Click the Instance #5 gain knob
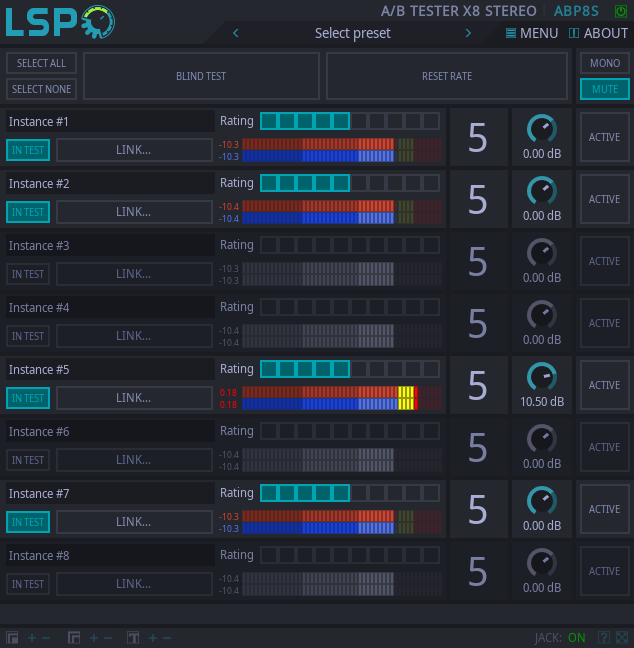This screenshot has width=634, height=648. click(541, 378)
